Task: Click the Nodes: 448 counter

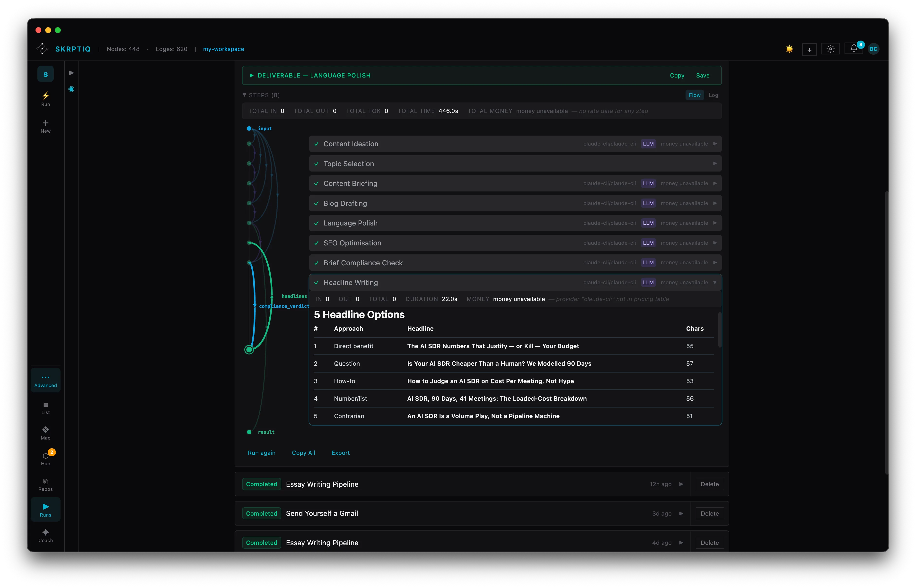Action: 123,49
